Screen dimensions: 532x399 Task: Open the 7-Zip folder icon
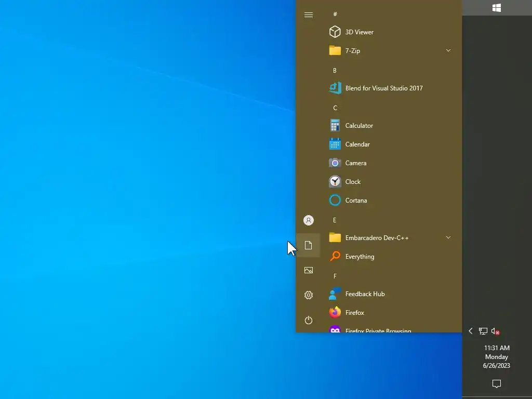335,50
